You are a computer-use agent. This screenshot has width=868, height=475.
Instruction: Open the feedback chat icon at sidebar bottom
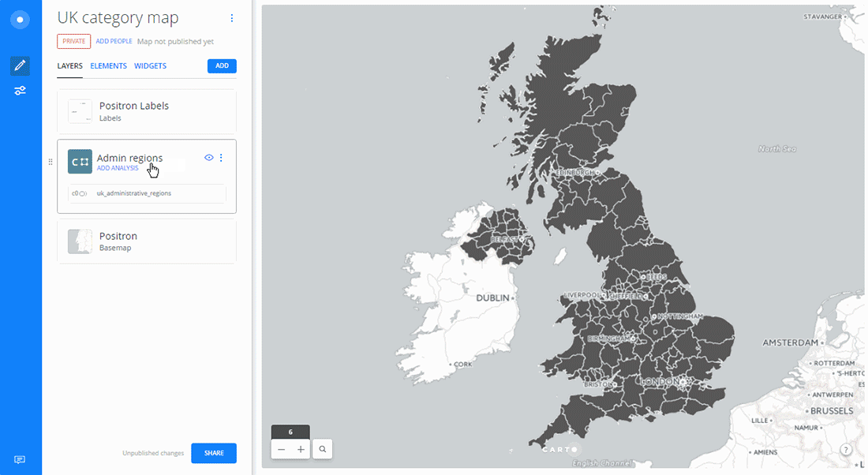click(x=20, y=458)
